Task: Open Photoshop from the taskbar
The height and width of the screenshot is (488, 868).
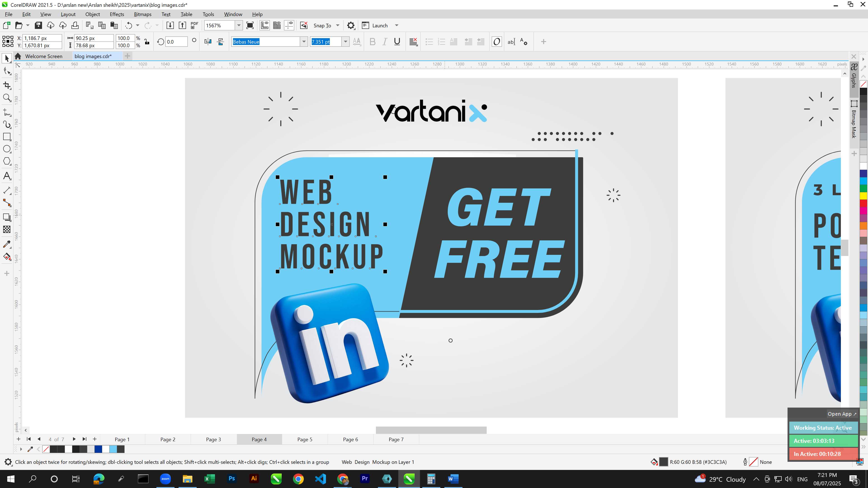Action: pyautogui.click(x=232, y=479)
